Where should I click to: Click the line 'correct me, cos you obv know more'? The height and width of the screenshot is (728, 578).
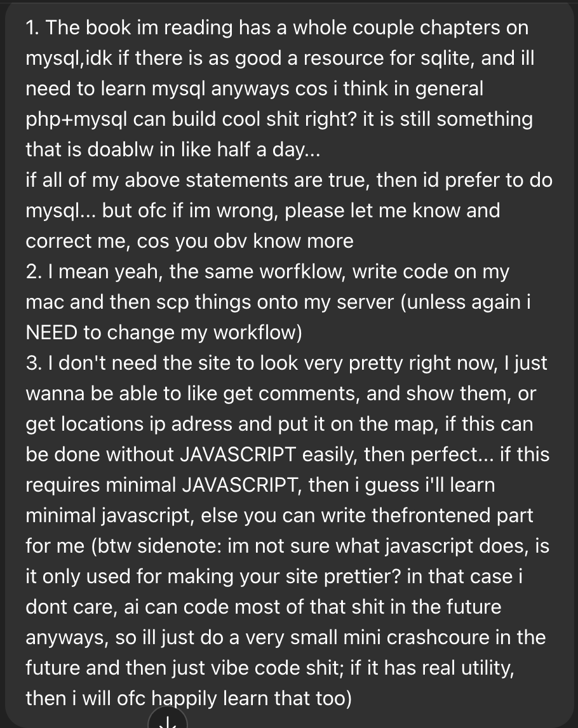(x=189, y=241)
